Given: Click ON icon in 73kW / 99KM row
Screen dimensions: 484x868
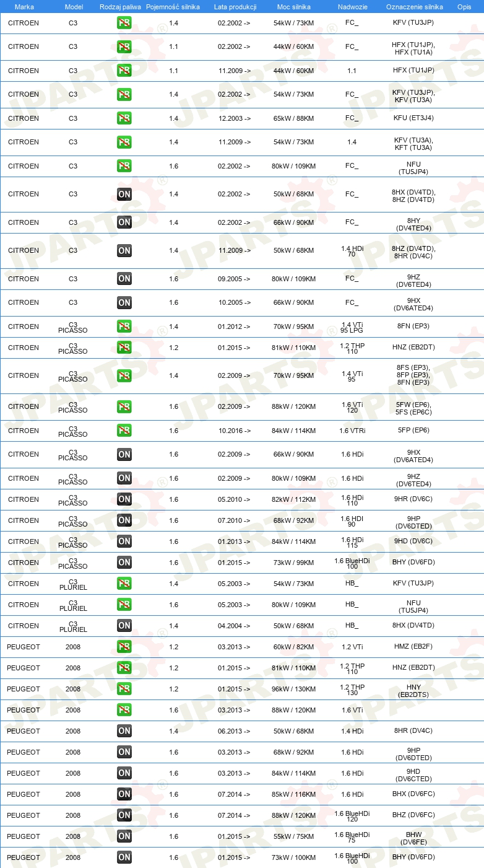Looking at the screenshot, I should click(124, 563).
